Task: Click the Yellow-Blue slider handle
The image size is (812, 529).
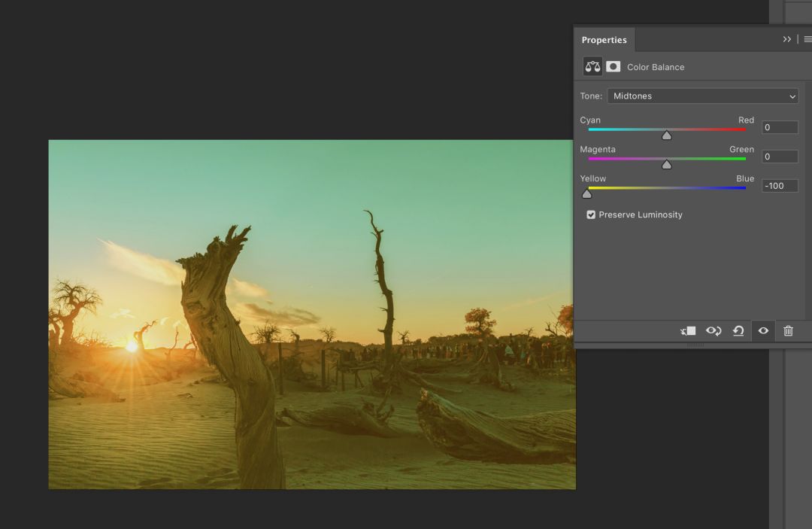Action: pyautogui.click(x=586, y=194)
